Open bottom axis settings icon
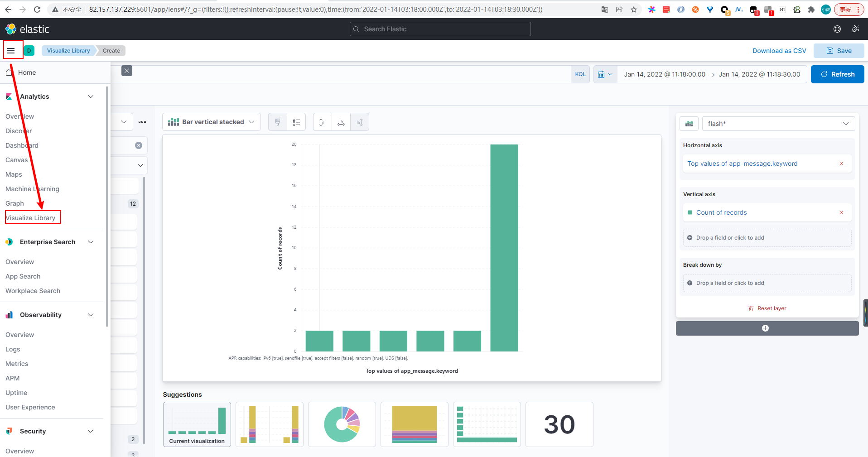Image resolution: width=868 pixels, height=457 pixels. [x=341, y=122]
